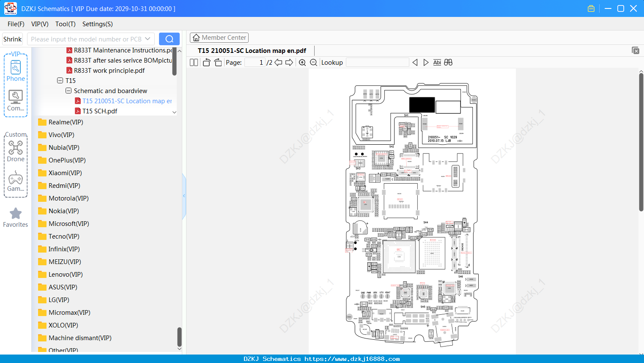Click upper tree scroll down arrow
Viewport: 644px width, 363px height.
click(x=174, y=112)
